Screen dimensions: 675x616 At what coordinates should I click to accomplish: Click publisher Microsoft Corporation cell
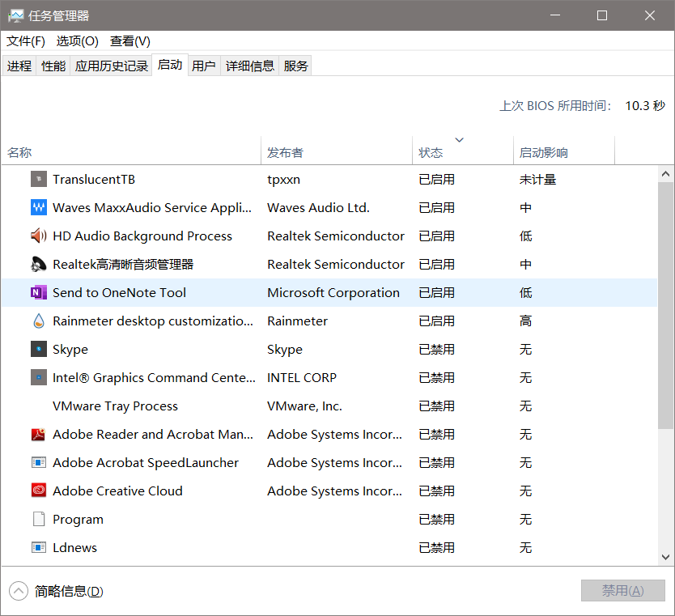[333, 293]
